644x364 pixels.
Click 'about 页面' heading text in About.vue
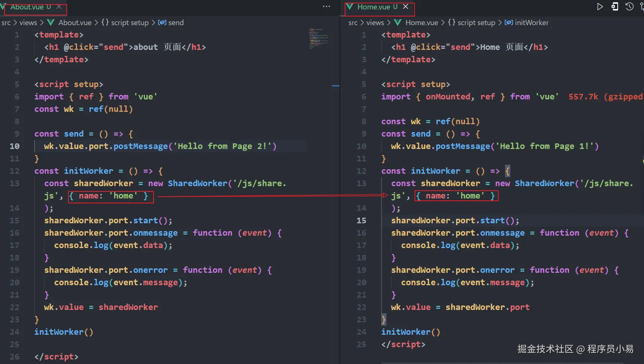point(157,47)
